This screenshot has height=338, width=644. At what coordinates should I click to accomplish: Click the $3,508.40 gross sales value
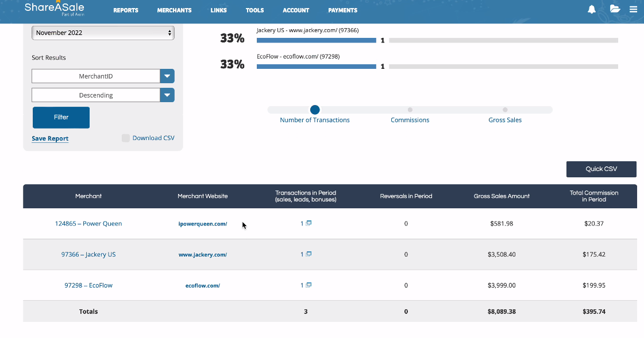pos(502,254)
